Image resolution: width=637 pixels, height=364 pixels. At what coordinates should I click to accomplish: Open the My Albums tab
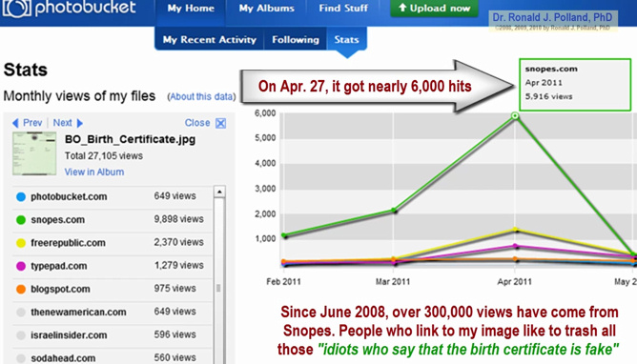pyautogui.click(x=266, y=9)
